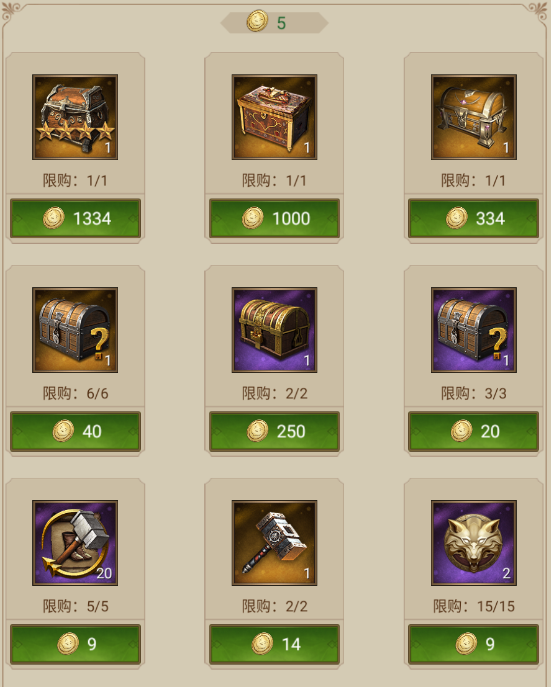This screenshot has height=687, width=551.
Task: Buy the purple chest for 250 coins
Action: (x=275, y=431)
